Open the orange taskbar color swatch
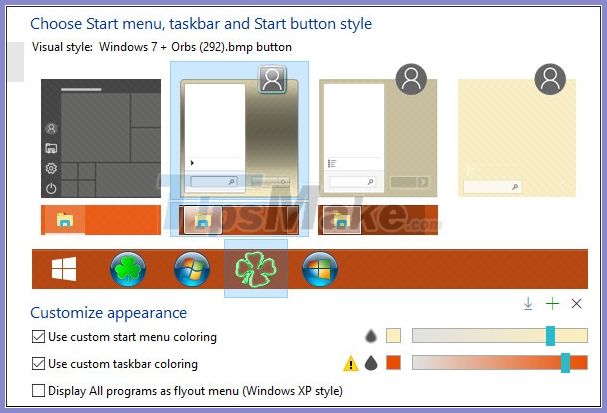 point(393,363)
